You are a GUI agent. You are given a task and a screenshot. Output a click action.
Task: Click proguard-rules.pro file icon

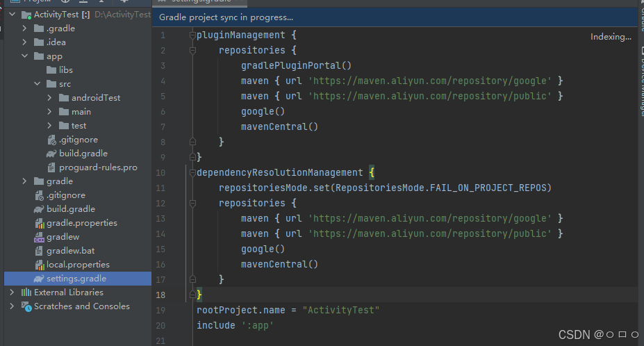tap(51, 167)
